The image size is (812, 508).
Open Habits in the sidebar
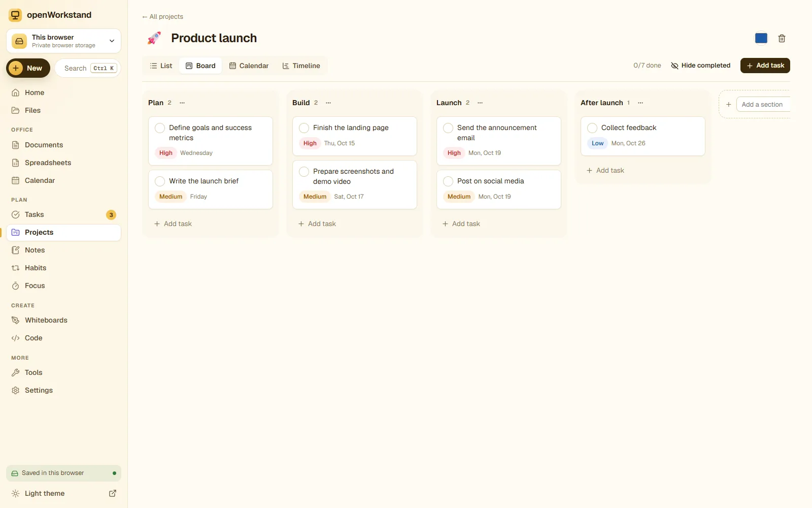point(63,268)
